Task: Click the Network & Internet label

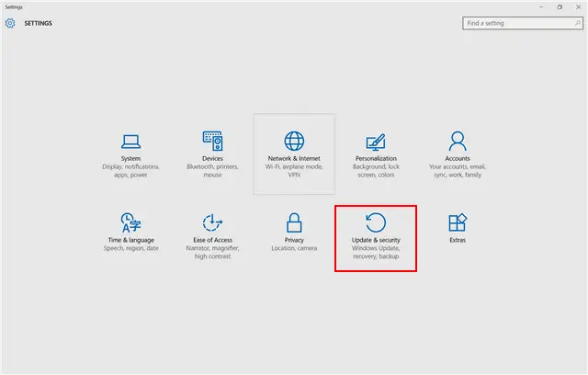Action: click(294, 159)
